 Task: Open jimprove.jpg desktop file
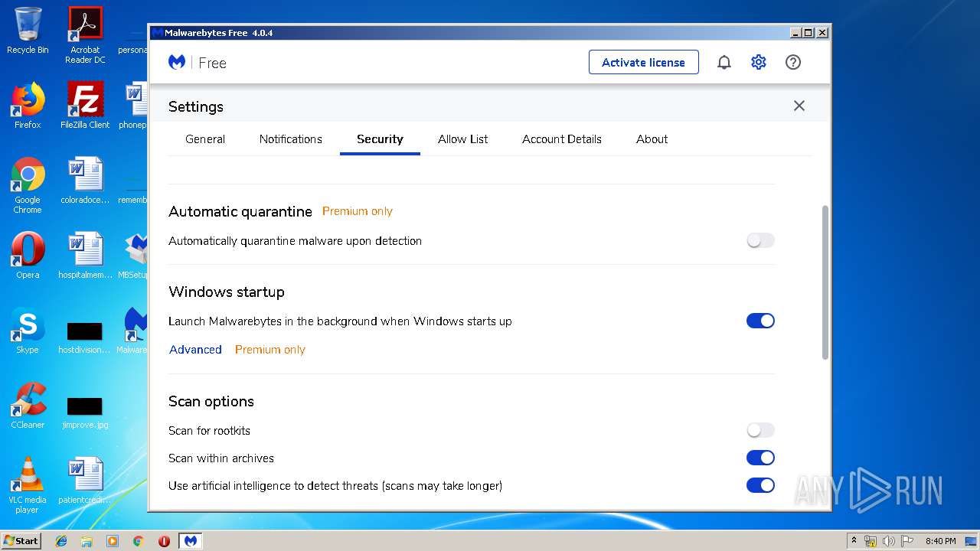85,412
